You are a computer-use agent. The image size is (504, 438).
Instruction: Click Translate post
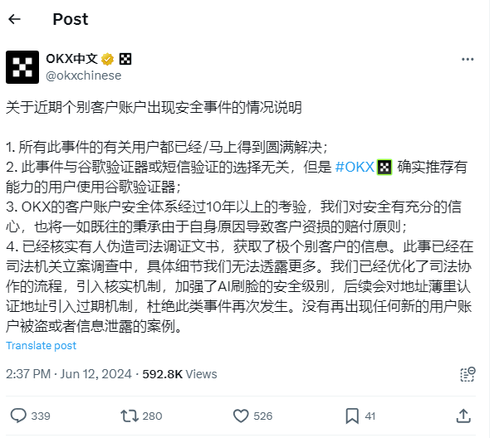click(x=42, y=346)
